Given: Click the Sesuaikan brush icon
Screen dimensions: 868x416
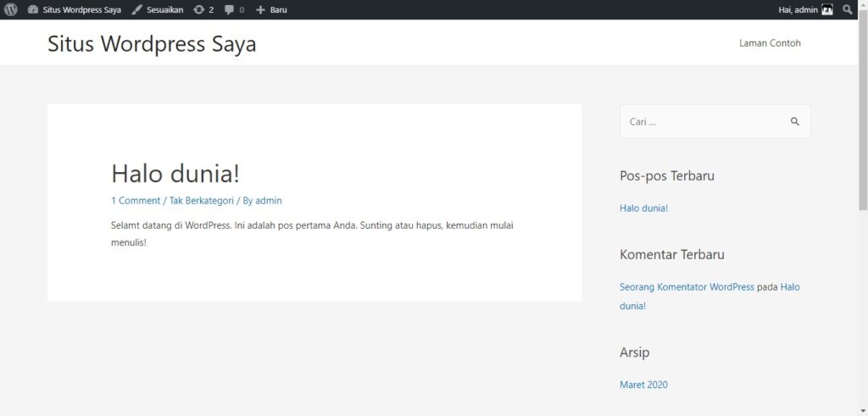Looking at the screenshot, I should pos(137,9).
